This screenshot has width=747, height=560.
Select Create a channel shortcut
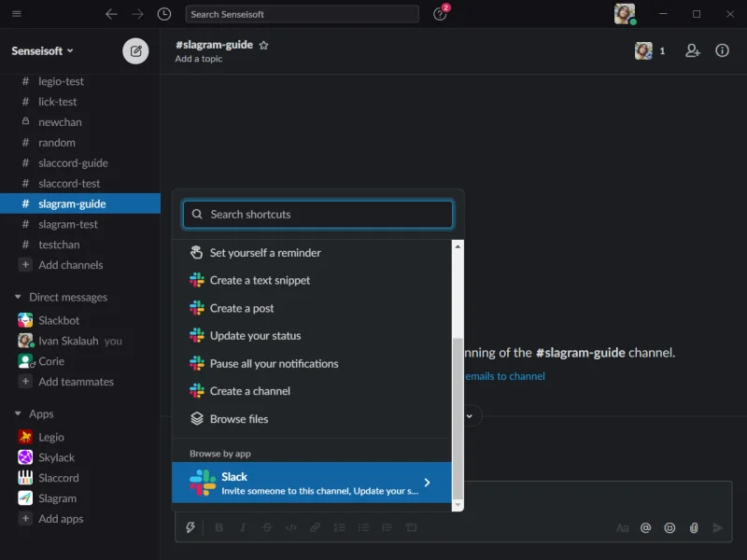312,391
